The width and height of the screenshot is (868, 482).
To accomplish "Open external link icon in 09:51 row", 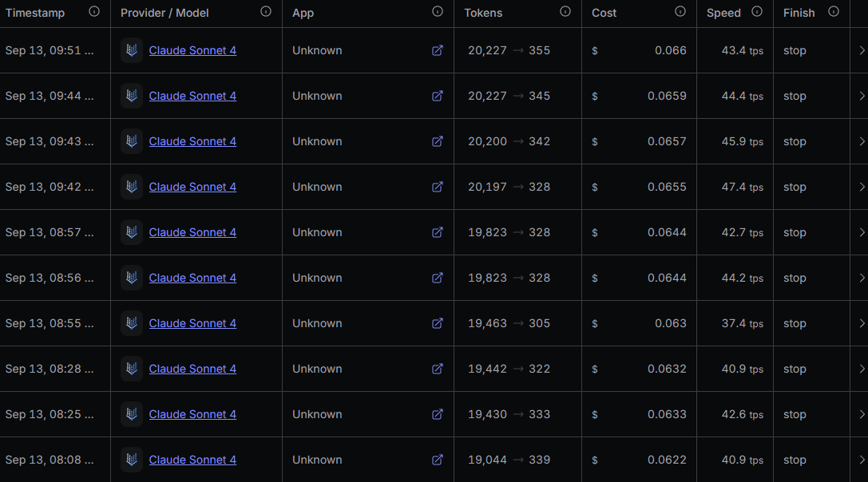I will click(x=438, y=50).
